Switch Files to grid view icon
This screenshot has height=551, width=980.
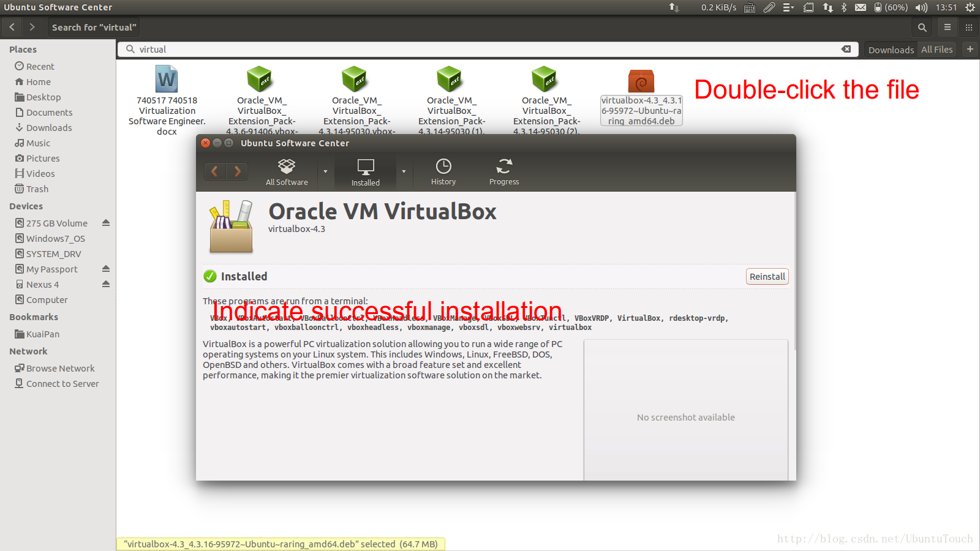coord(969,27)
